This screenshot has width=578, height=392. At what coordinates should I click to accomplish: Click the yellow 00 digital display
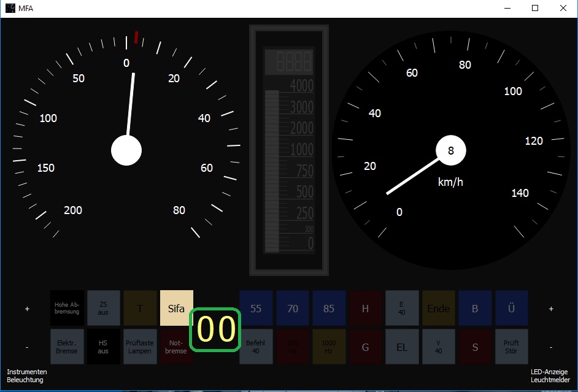[x=215, y=330]
